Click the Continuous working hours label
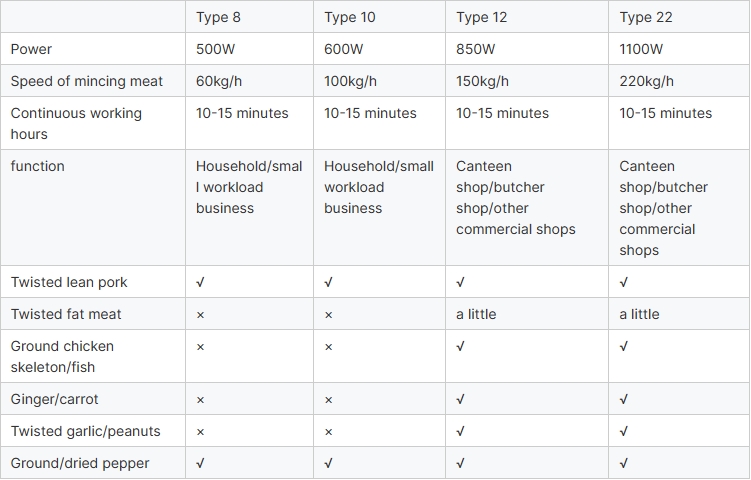This screenshot has width=751, height=480. [x=76, y=123]
